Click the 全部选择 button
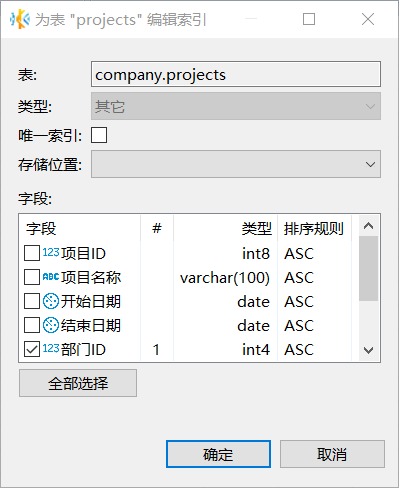 (78, 383)
